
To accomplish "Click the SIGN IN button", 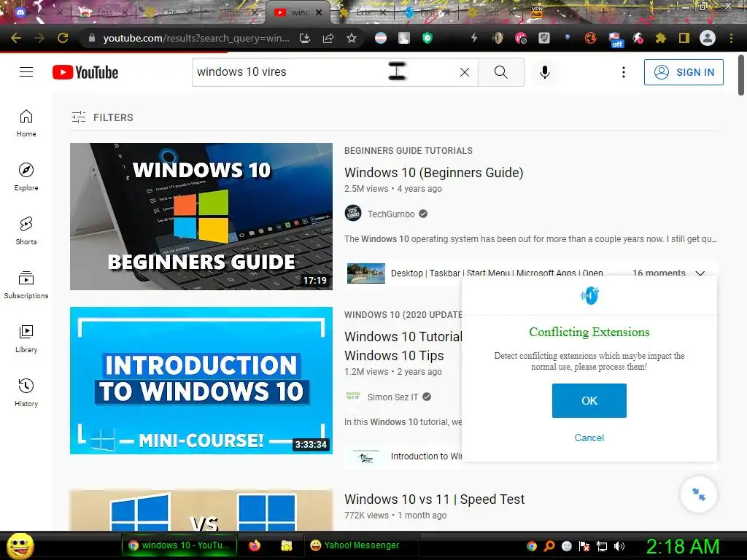I will pyautogui.click(x=684, y=72).
